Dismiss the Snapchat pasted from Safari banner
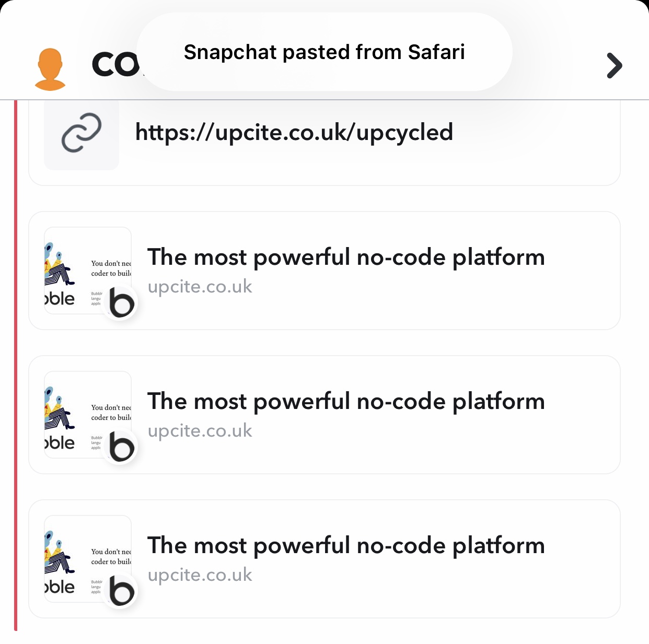Image resolution: width=649 pixels, height=644 pixels. pyautogui.click(x=324, y=52)
